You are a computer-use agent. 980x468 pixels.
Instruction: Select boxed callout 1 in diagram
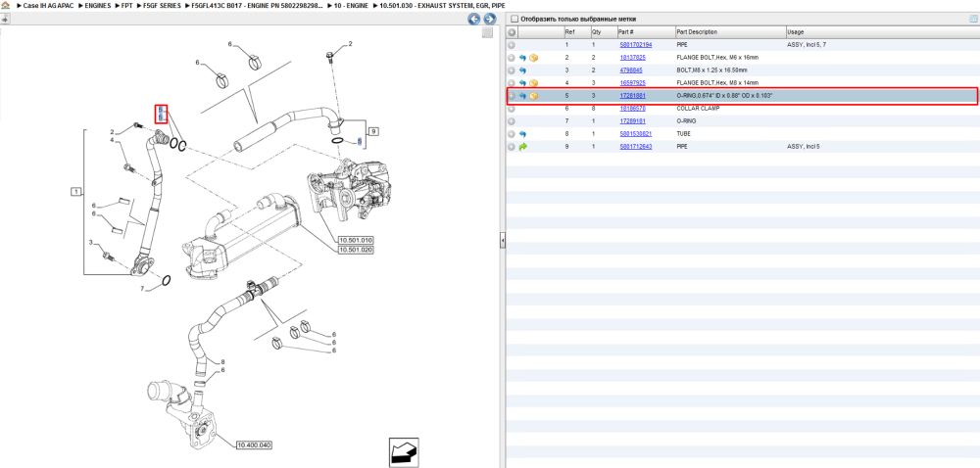coord(76,192)
